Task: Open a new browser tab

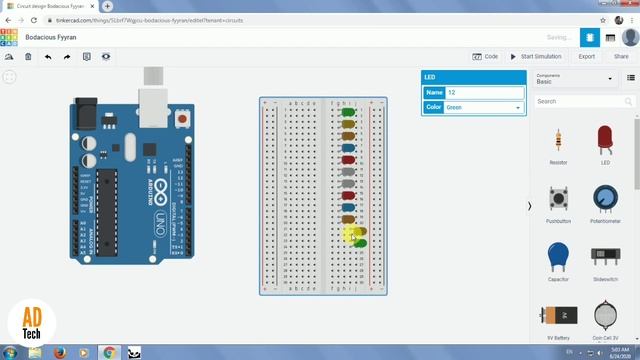Action: pyautogui.click(x=107, y=6)
